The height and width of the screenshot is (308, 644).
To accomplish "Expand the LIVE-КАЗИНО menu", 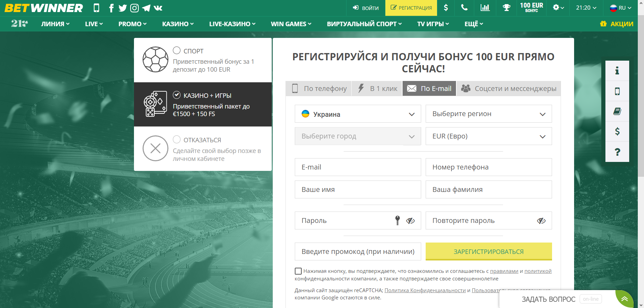I will tap(232, 24).
